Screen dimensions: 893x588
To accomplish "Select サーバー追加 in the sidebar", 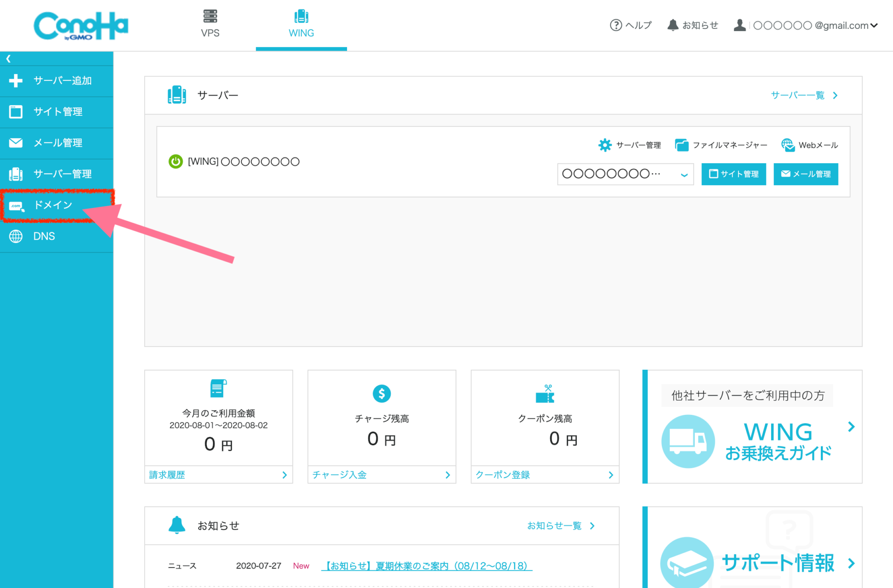I will [56, 81].
